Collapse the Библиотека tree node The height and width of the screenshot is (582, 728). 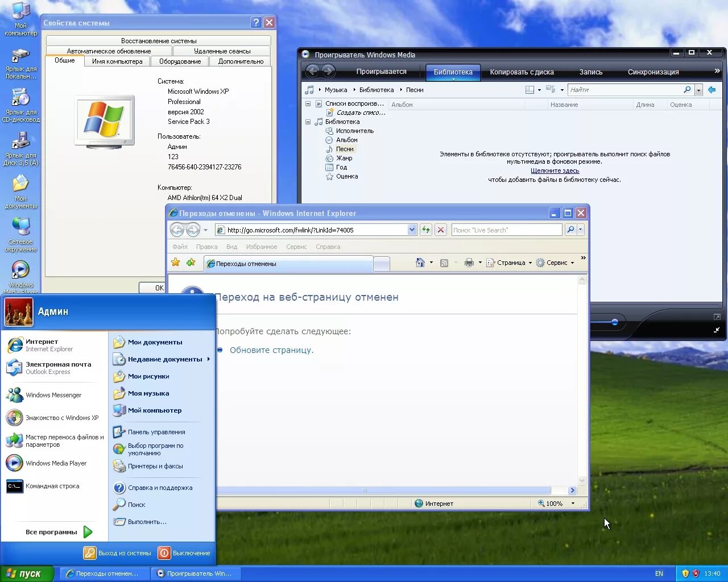tap(308, 121)
